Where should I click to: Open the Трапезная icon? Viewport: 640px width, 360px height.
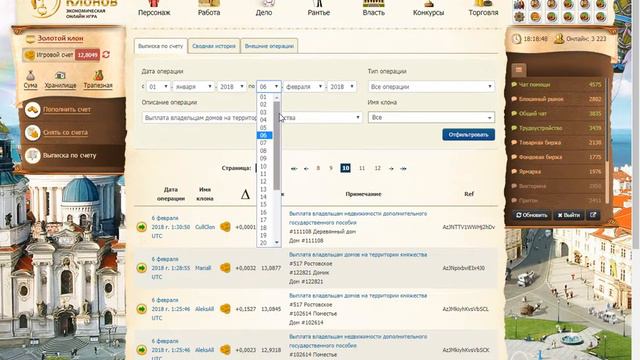click(98, 76)
